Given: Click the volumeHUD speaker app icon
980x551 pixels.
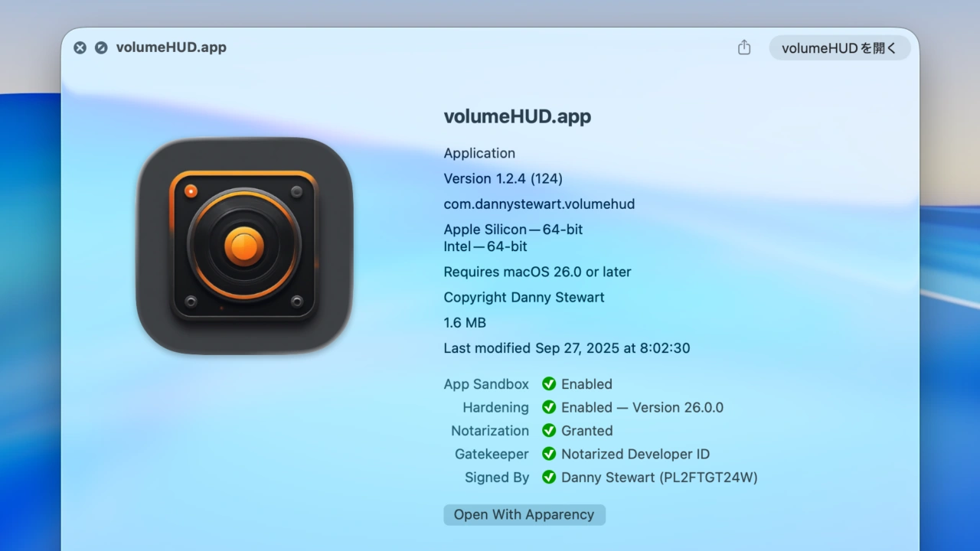Looking at the screenshot, I should tap(245, 245).
